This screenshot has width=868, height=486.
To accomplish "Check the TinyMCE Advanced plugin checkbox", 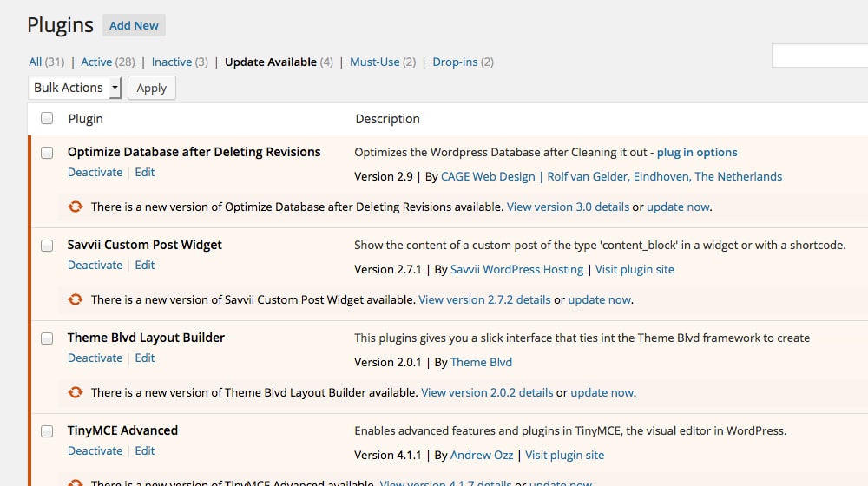I will coord(47,431).
